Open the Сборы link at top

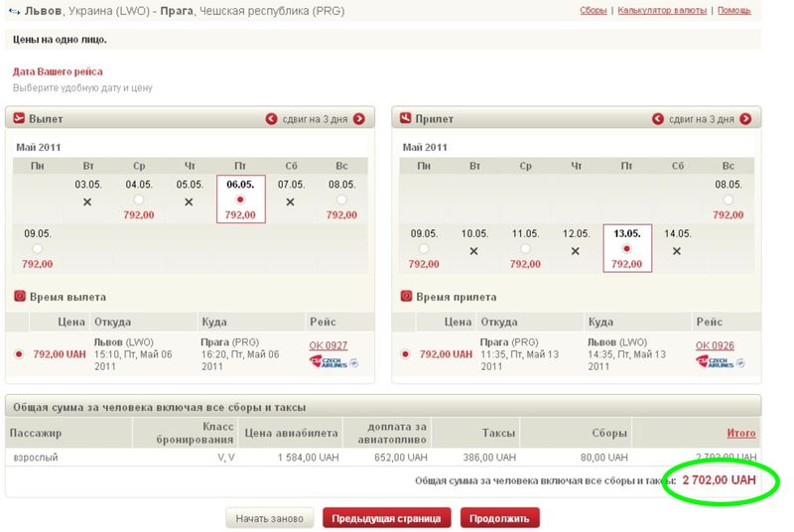point(594,10)
